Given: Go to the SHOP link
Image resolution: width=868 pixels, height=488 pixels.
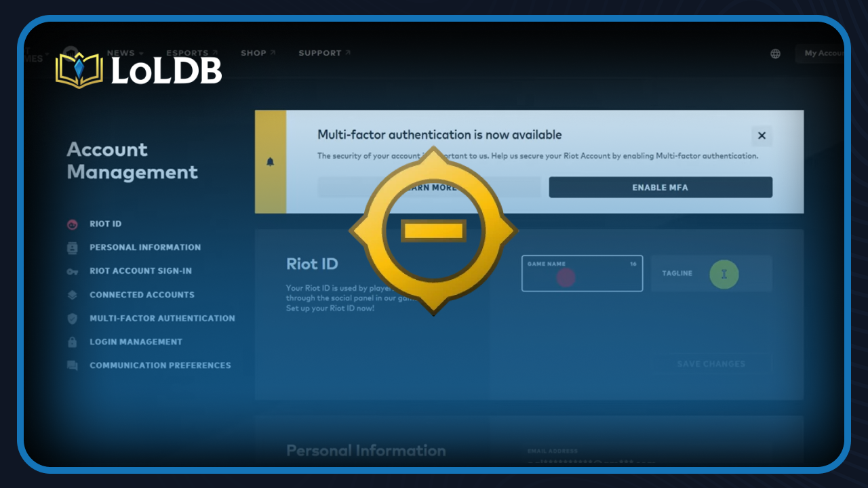Looking at the screenshot, I should (x=258, y=53).
